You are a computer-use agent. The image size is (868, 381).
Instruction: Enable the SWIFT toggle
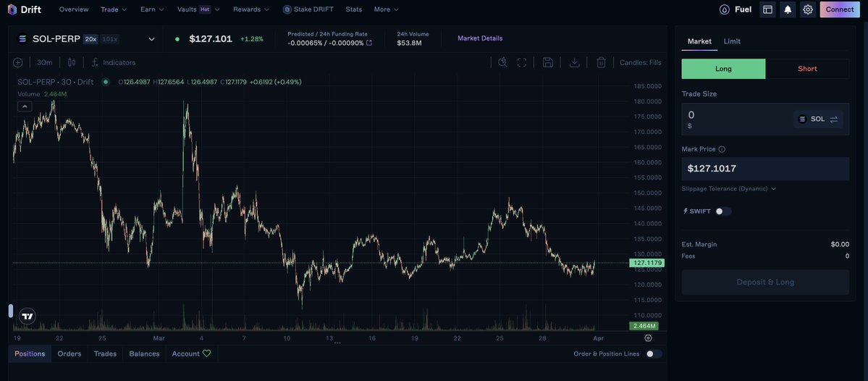coord(723,212)
